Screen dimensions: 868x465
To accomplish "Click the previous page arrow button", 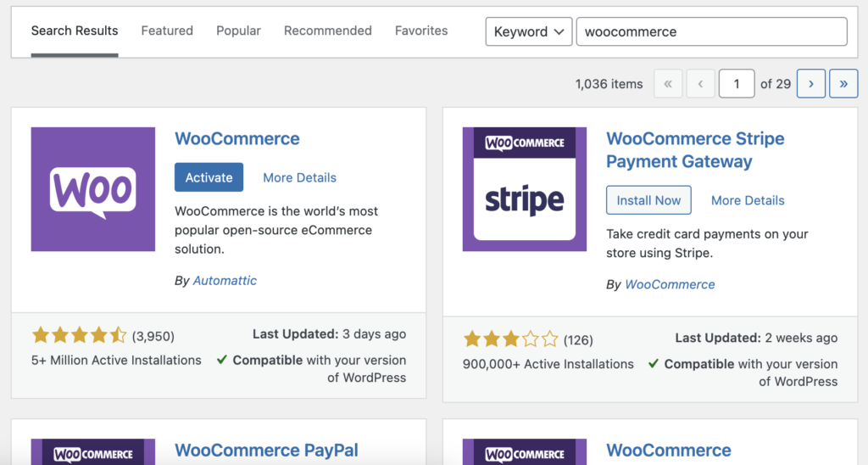I will click(x=700, y=84).
